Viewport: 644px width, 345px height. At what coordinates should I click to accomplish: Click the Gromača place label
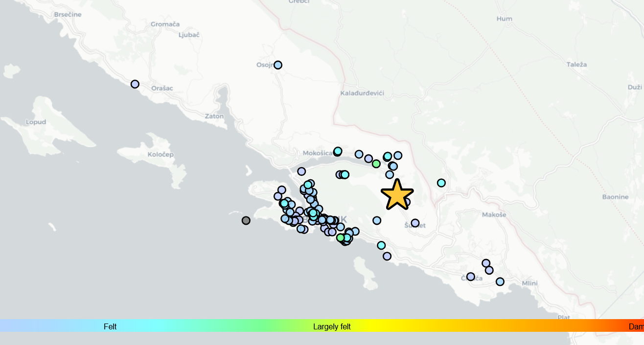pyautogui.click(x=165, y=24)
